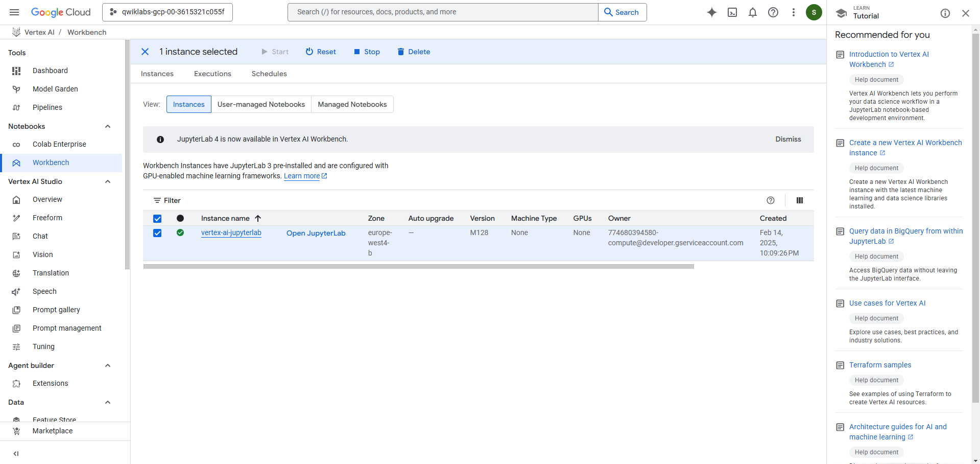Screen dimensions: 980x464
Task: Click the Filter icon on the table
Action: [x=157, y=200]
